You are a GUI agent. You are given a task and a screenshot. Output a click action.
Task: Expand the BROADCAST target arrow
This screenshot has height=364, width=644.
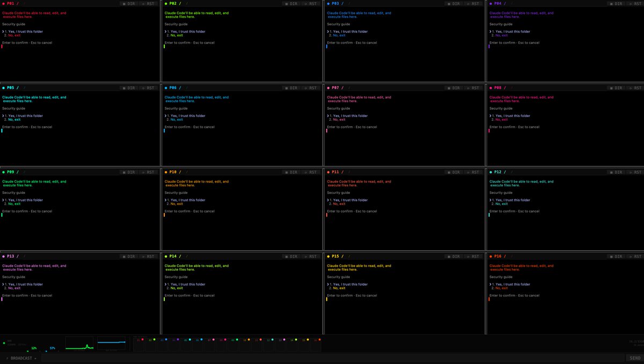[36, 358]
